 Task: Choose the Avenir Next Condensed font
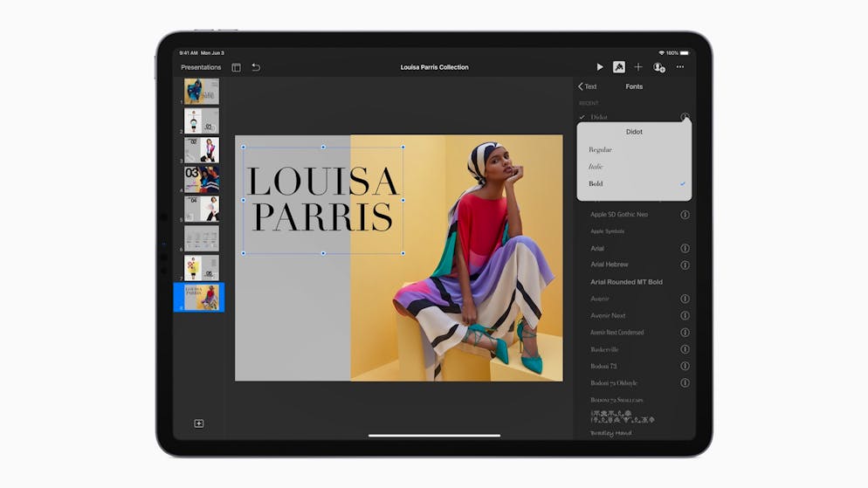coord(617,333)
